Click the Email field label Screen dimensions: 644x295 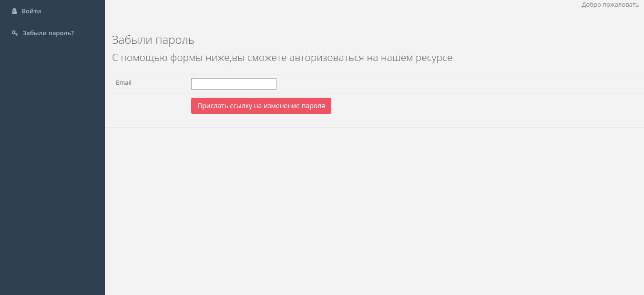pos(123,82)
